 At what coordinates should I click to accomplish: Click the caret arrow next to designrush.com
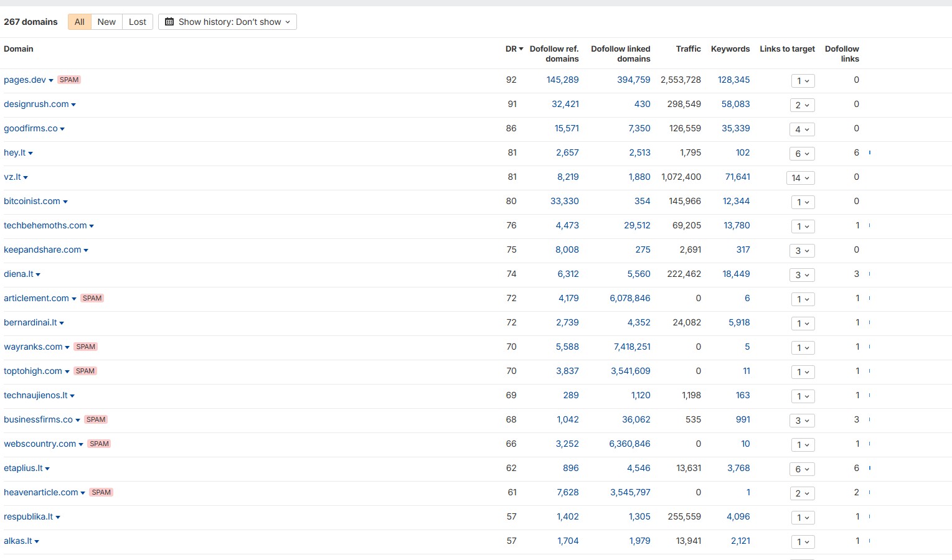73,105
